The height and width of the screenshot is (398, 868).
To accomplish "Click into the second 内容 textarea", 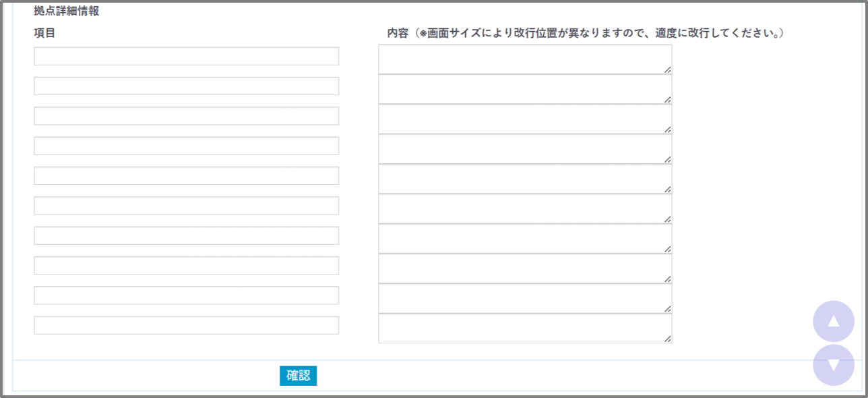I will pos(525,89).
